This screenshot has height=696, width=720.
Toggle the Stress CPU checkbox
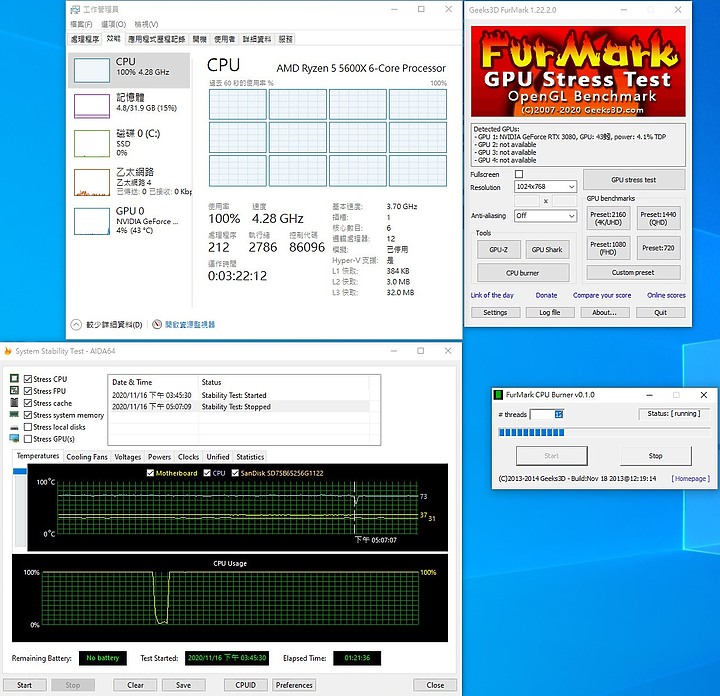pyautogui.click(x=28, y=379)
